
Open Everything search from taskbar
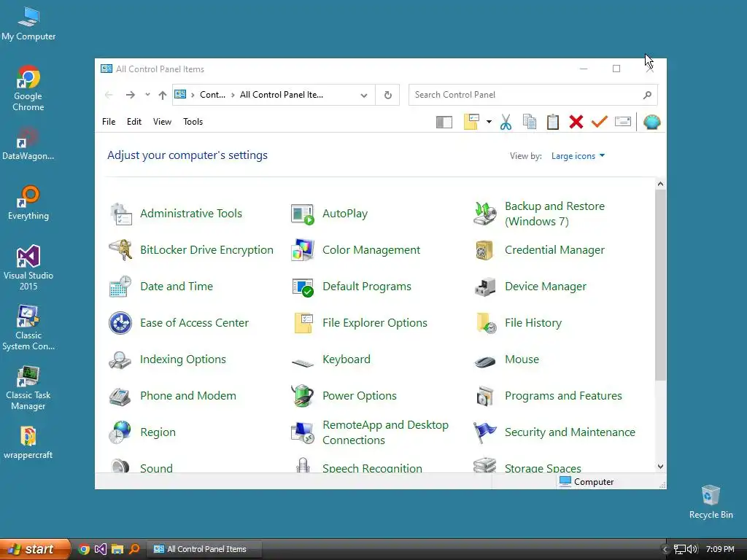click(x=134, y=549)
